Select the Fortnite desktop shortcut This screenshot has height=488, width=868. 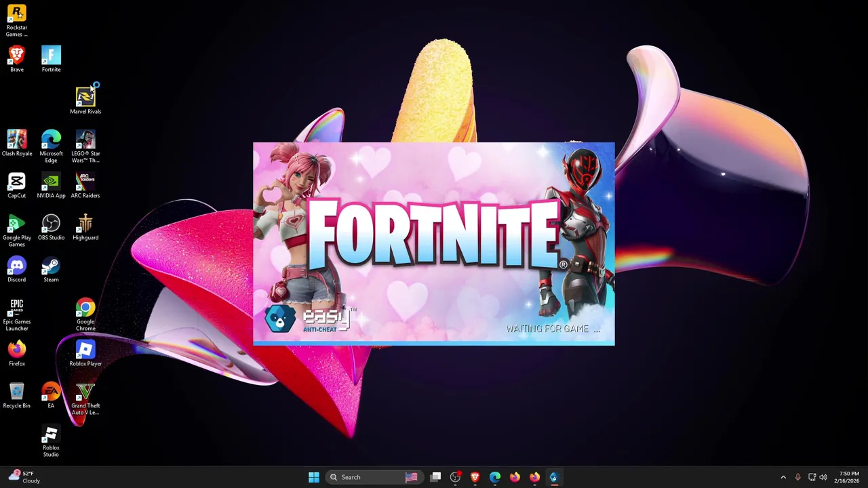point(51,59)
